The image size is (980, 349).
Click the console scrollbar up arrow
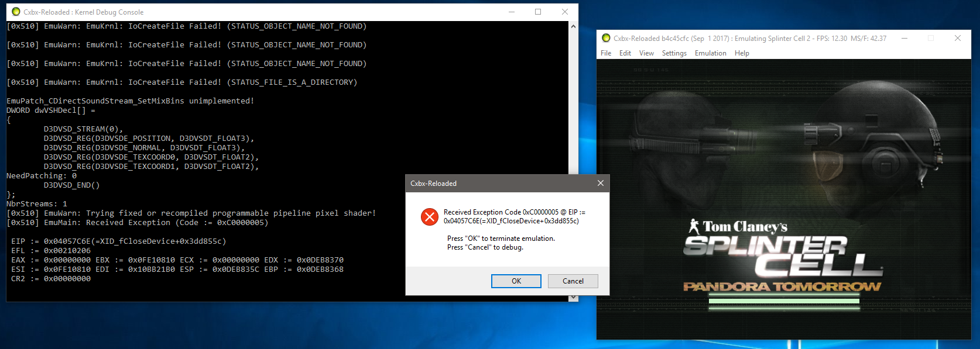[x=573, y=26]
